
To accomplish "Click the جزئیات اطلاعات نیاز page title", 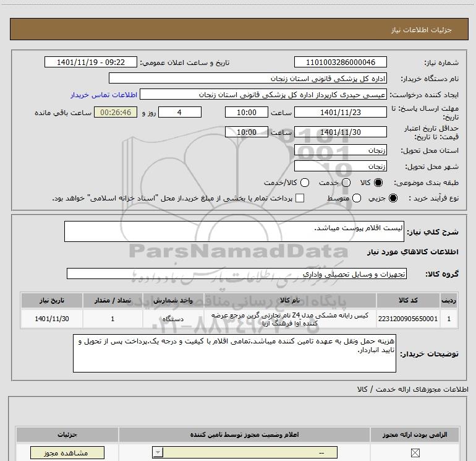I will click(421, 30).
